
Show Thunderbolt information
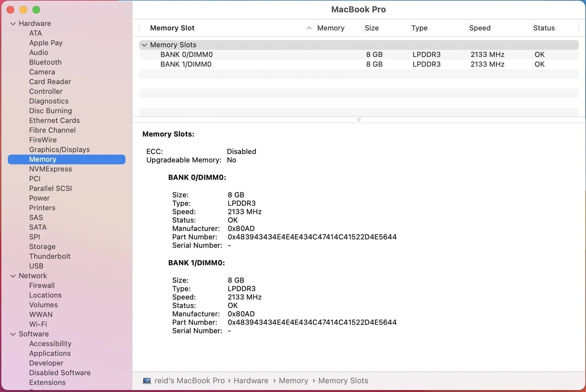50,256
